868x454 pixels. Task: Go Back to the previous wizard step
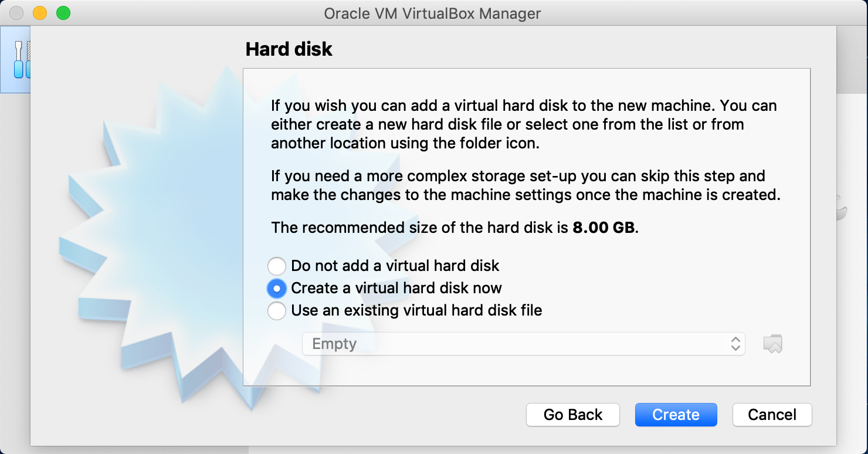point(572,415)
